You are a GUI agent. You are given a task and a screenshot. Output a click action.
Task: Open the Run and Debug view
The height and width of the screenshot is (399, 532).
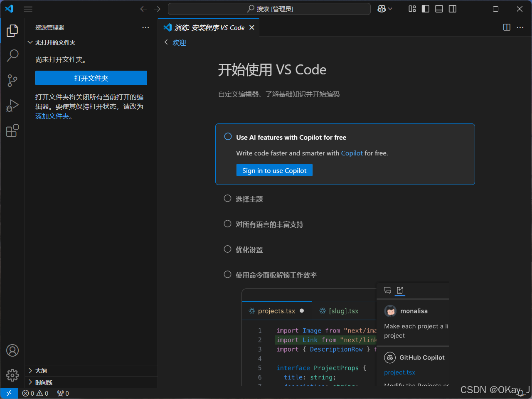12,106
